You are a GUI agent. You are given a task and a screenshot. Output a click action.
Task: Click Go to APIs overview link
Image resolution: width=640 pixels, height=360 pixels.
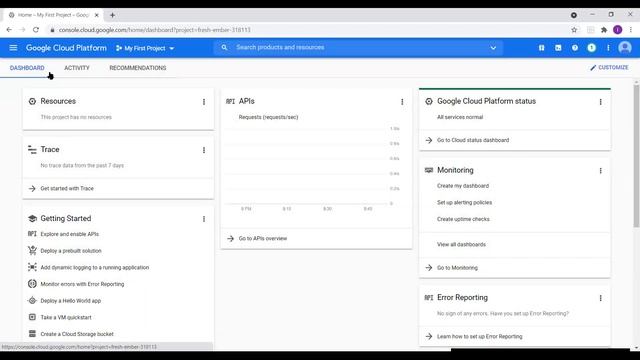click(263, 238)
